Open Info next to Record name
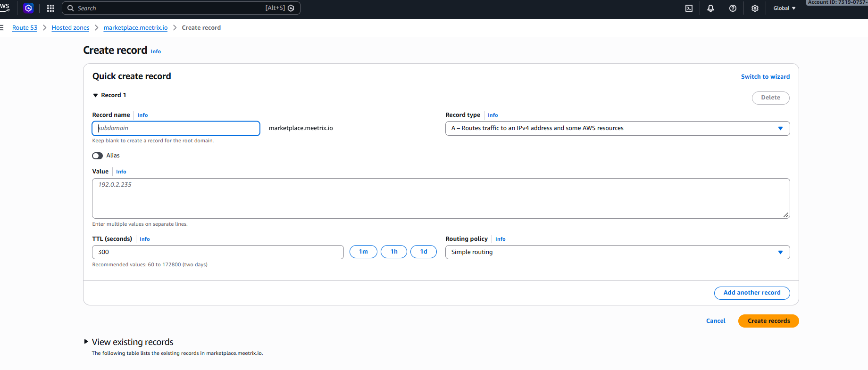This screenshot has height=370, width=868. click(142, 115)
